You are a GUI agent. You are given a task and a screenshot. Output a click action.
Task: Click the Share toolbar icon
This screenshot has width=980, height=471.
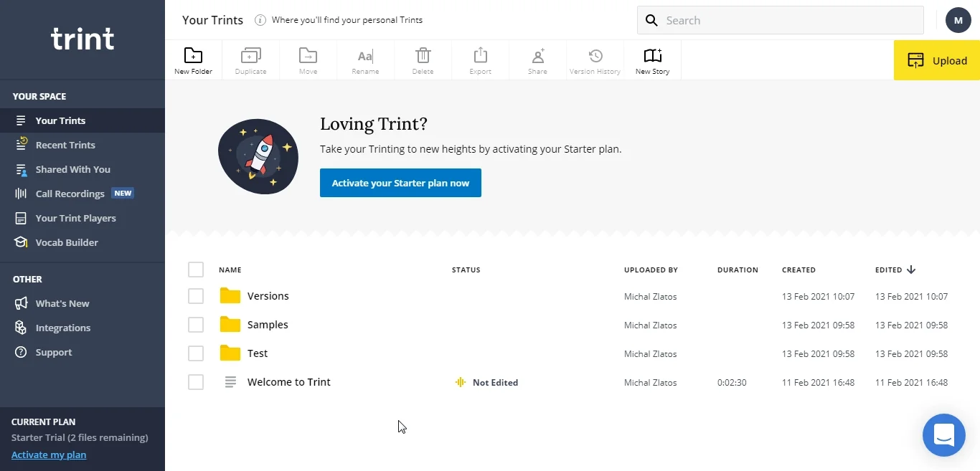538,55
